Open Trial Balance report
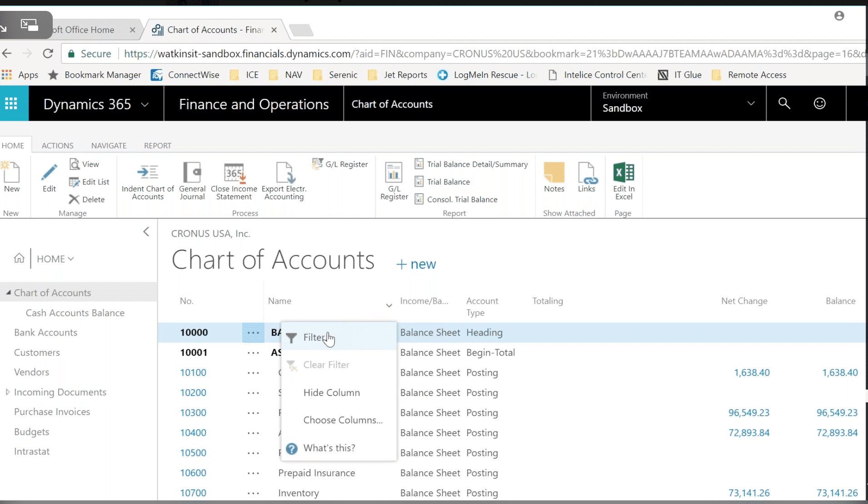This screenshot has height=504, width=868. (442, 182)
